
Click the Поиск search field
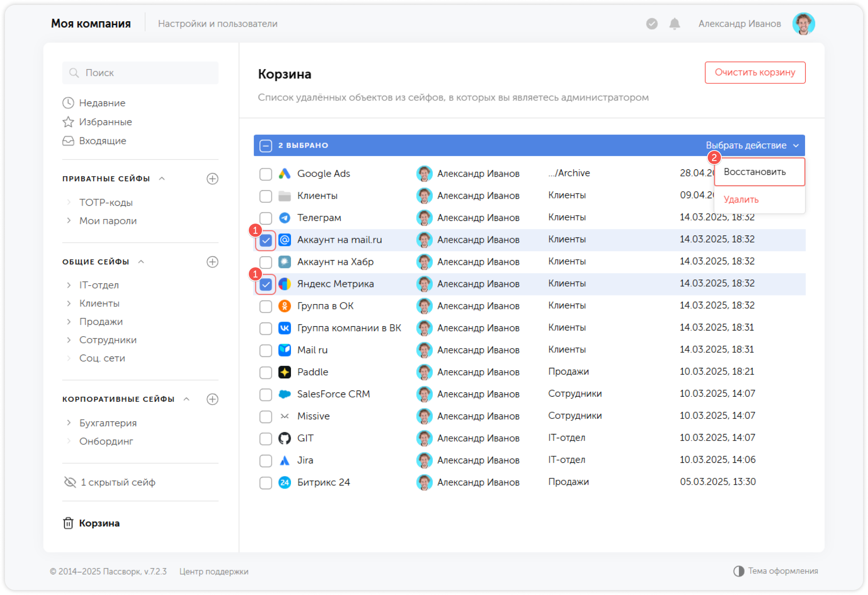click(x=140, y=73)
